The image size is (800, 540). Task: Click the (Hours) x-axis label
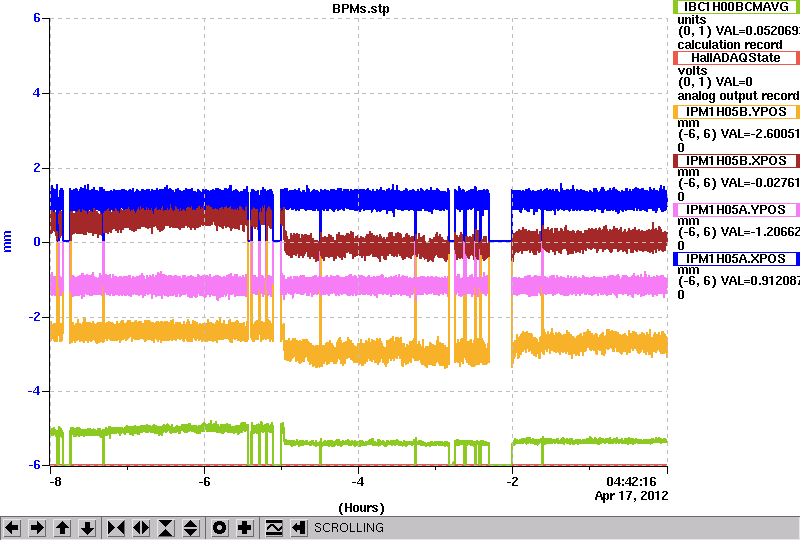click(x=361, y=508)
